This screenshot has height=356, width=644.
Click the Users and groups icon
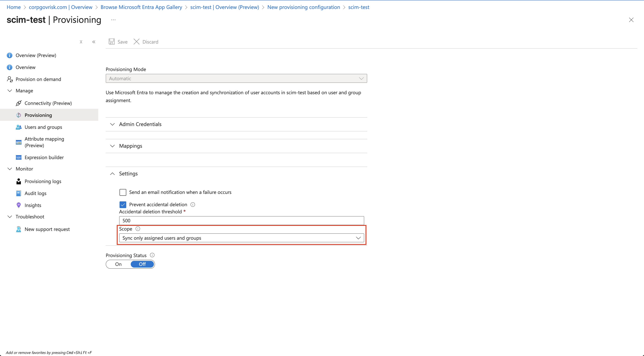pos(18,127)
